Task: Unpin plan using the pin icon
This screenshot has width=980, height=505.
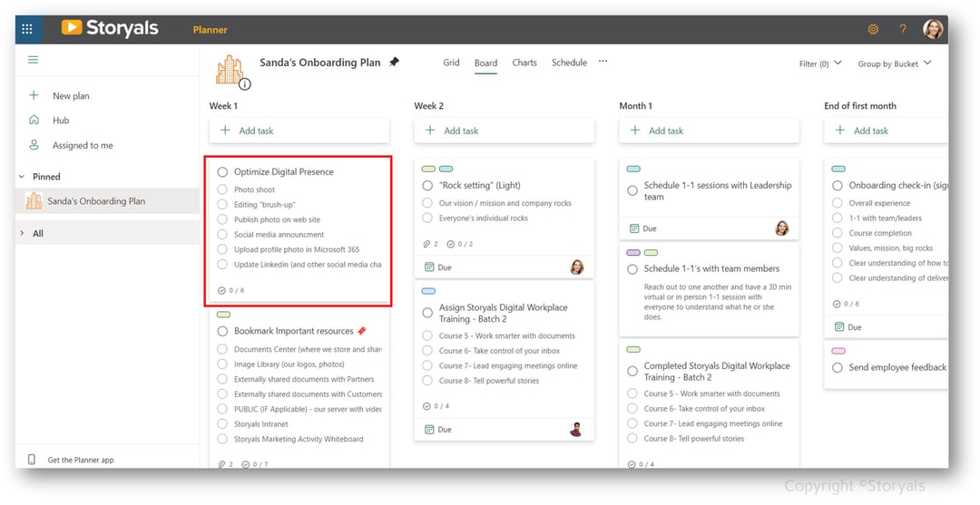Action: tap(394, 63)
